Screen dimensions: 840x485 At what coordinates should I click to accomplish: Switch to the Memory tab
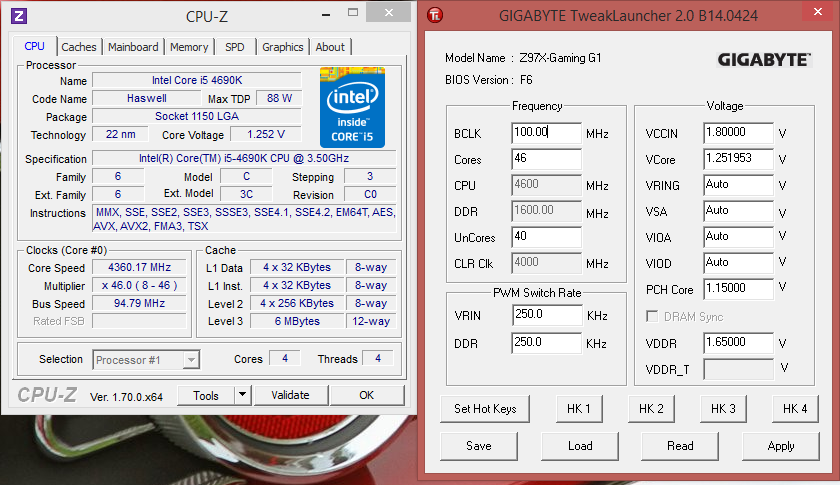click(x=189, y=47)
